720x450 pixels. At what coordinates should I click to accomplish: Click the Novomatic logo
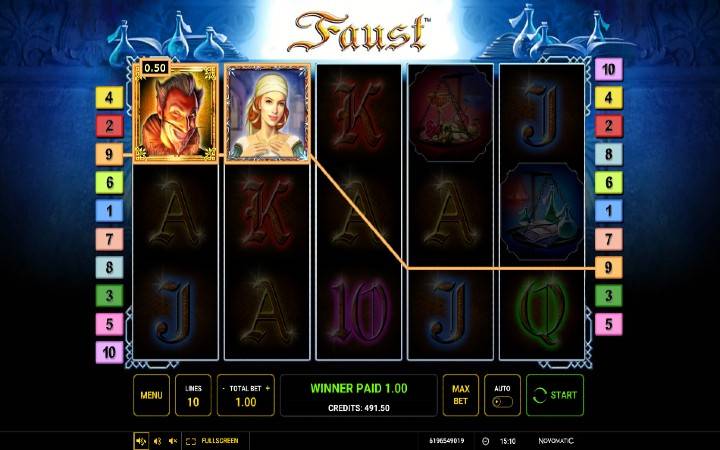pos(556,441)
